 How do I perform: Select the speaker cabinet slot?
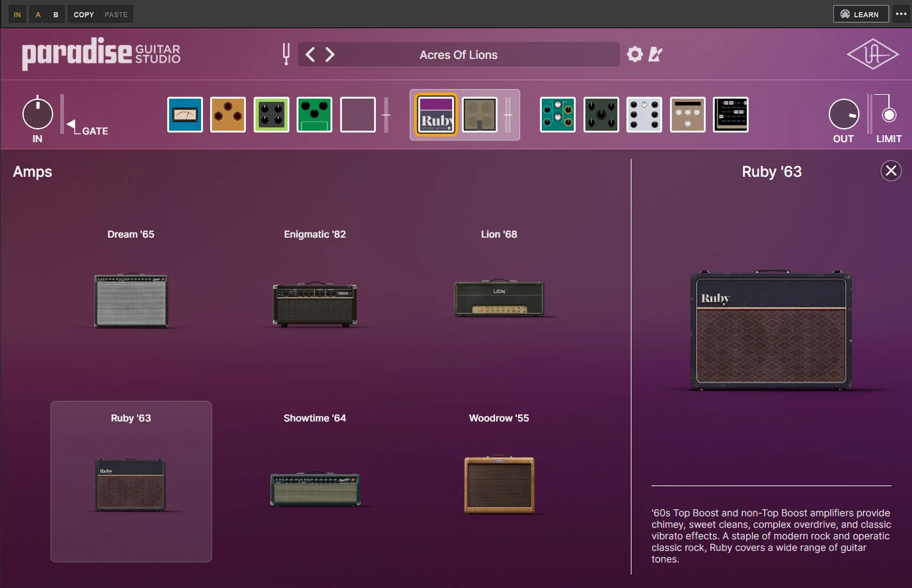(480, 115)
